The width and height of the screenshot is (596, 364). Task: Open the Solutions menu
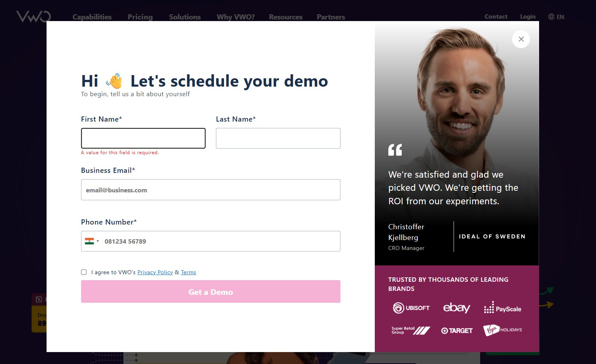click(x=185, y=17)
